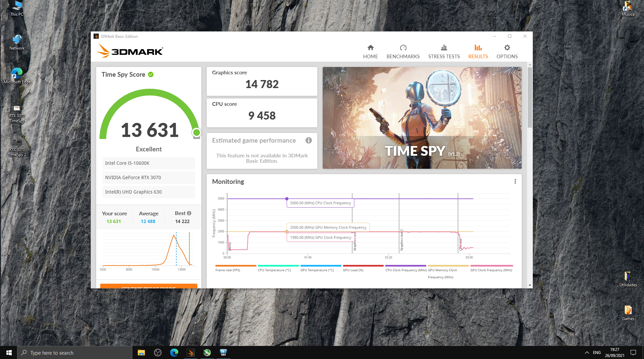Screen dimensions: 644x359
Task: Click the taskbar search box
Action: 75,353
